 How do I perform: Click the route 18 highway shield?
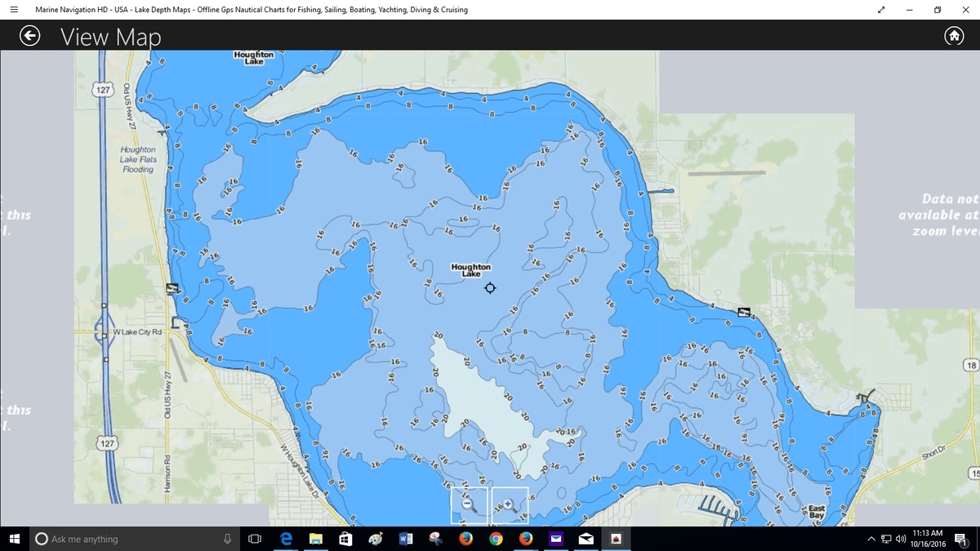pos(971,365)
